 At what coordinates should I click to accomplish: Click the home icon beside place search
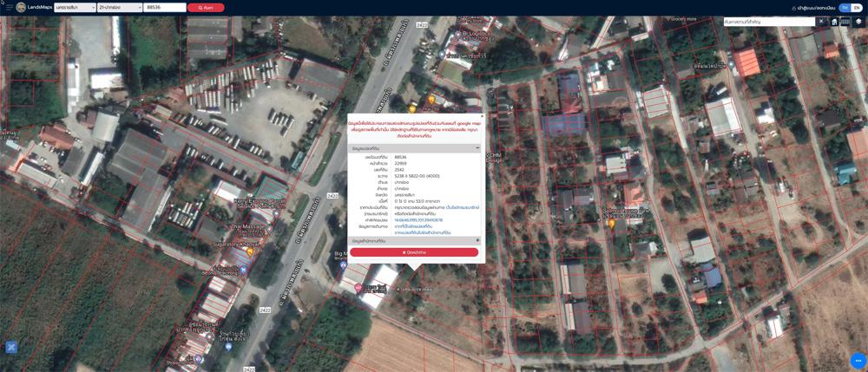834,22
